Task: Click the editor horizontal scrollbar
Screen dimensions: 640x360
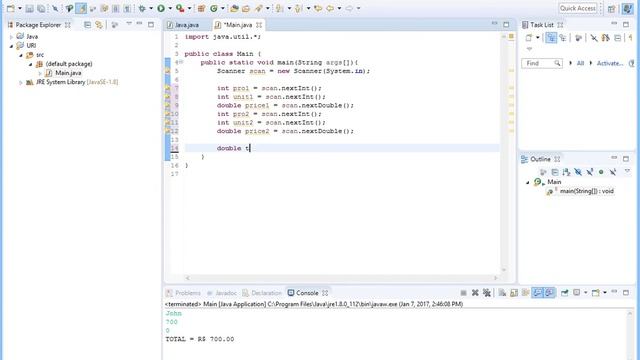Action: tap(341, 278)
